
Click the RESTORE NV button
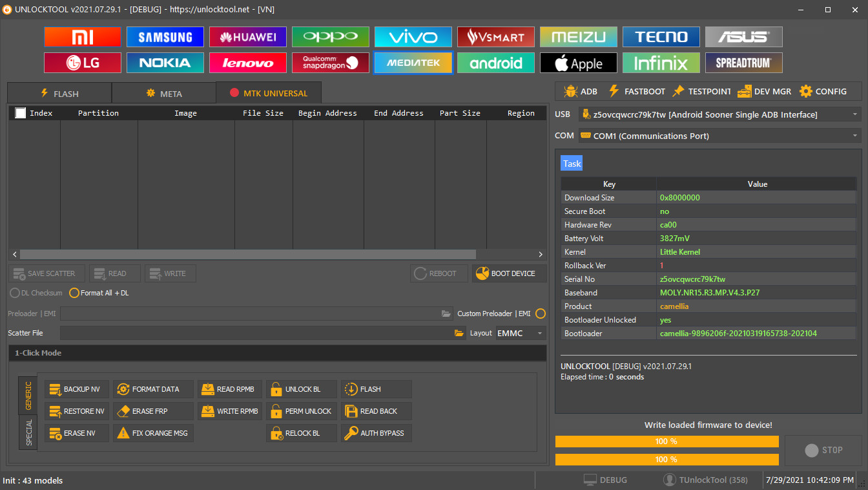77,411
